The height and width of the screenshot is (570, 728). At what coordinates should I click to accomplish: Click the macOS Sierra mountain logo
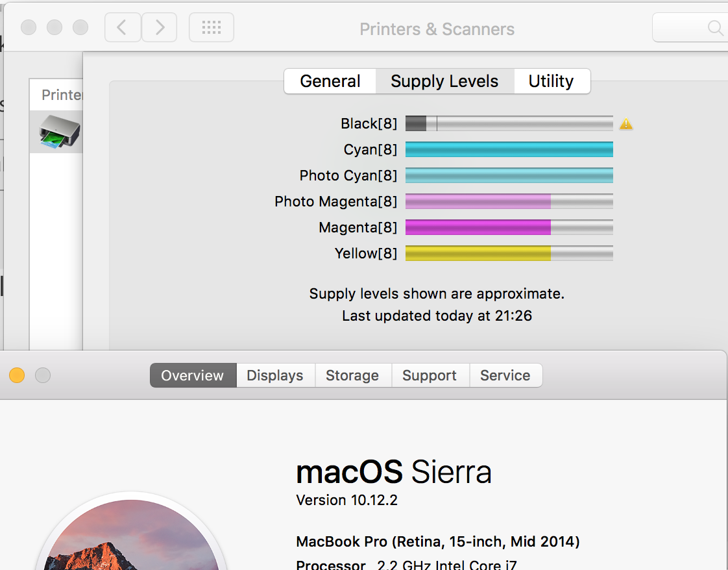[x=130, y=539]
